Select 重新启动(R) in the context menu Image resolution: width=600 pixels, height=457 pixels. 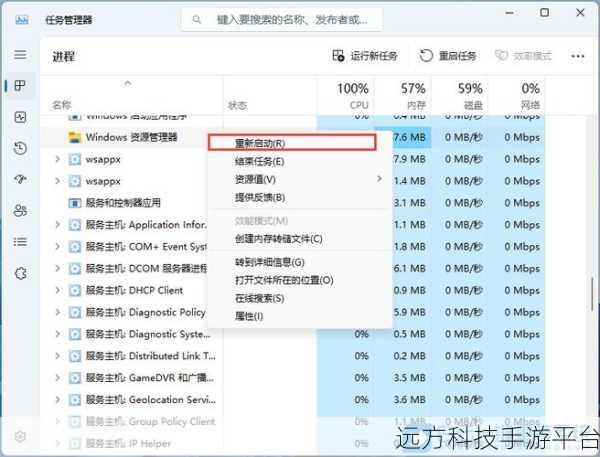(292, 143)
